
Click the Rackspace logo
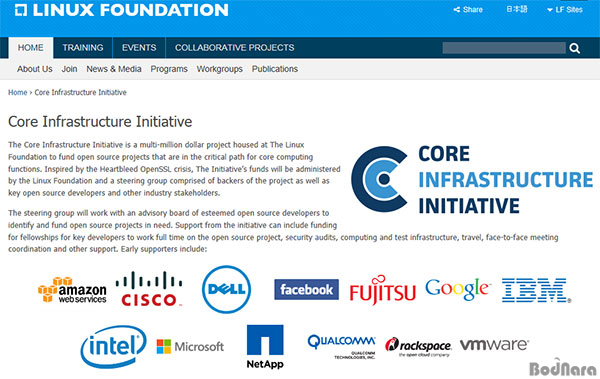click(x=418, y=347)
